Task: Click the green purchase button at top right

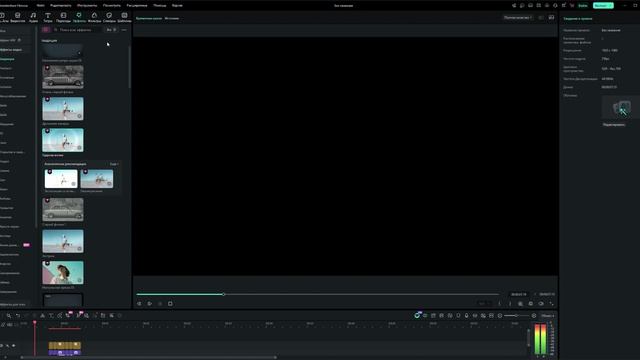Action: click(x=603, y=5)
